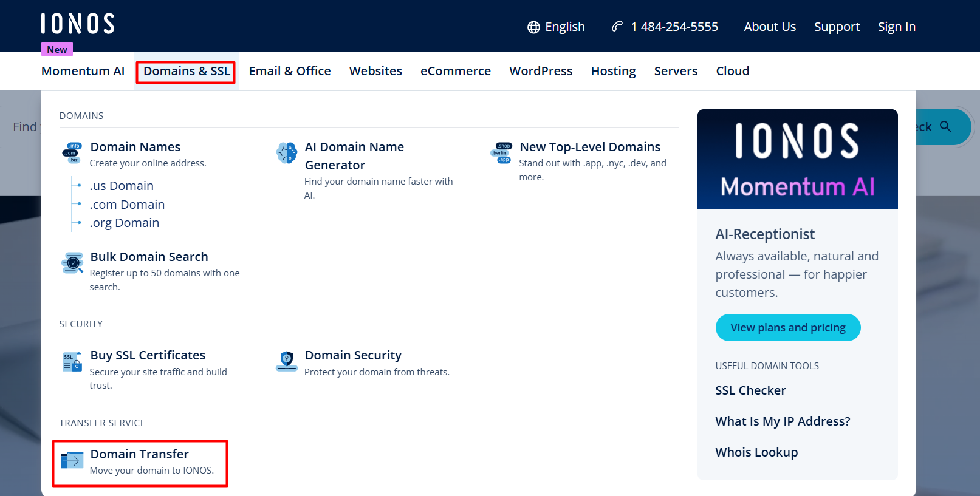Open Domain Names link
Image resolution: width=980 pixels, height=496 pixels.
[135, 147]
